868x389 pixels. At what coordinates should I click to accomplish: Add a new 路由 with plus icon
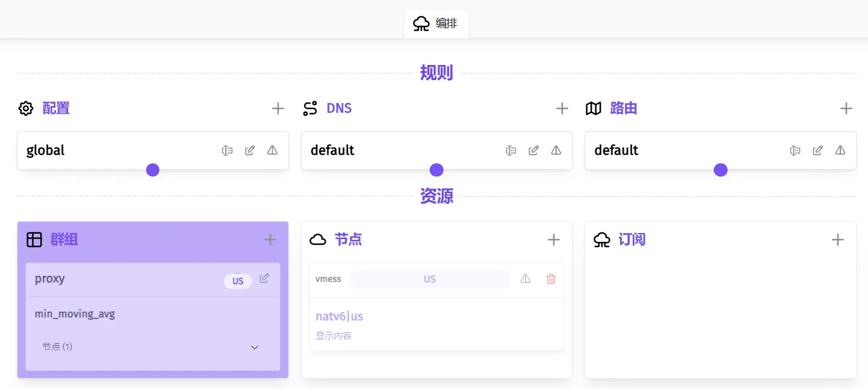coord(846,108)
